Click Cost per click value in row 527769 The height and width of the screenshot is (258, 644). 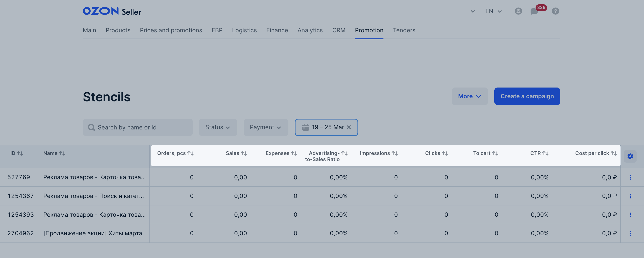(x=609, y=177)
